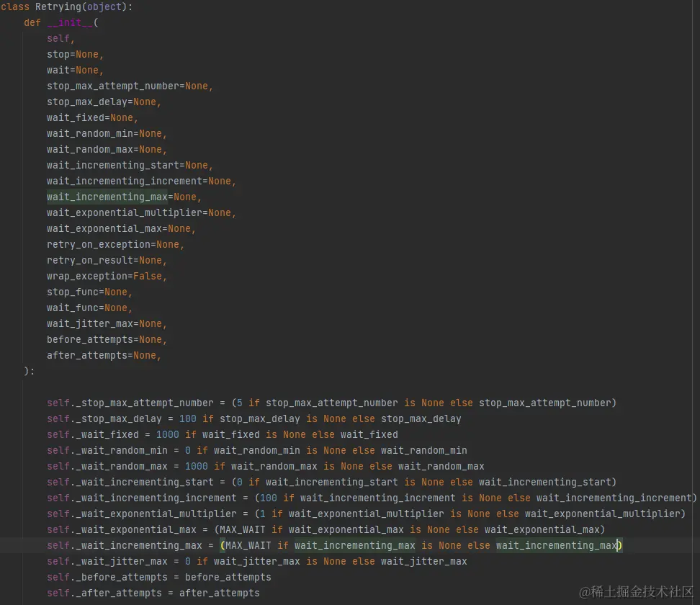The height and width of the screenshot is (605, 700).
Task: Click the stop=None parameter
Action: click(x=75, y=54)
